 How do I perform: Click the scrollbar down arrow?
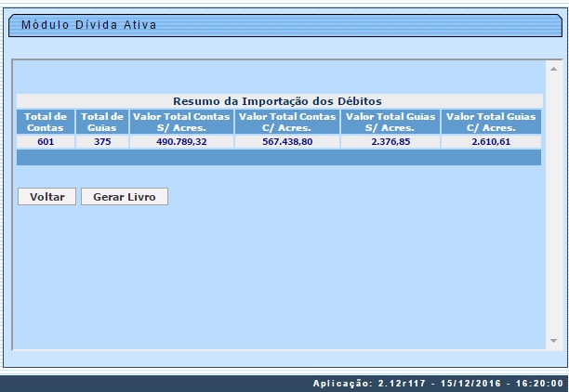(x=552, y=341)
